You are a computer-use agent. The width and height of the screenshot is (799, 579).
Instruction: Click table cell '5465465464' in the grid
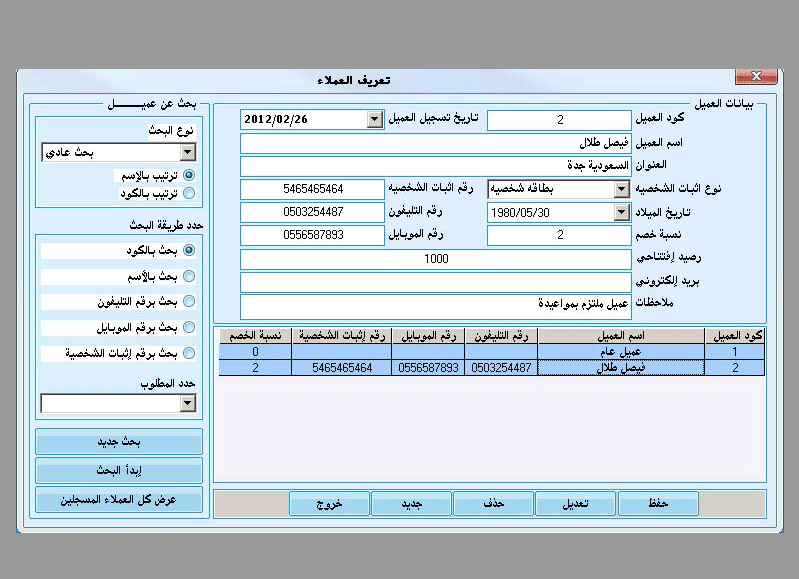pyautogui.click(x=342, y=367)
